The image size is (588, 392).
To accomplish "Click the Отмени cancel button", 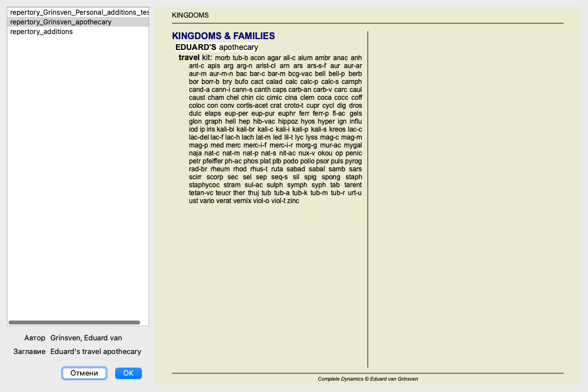I will (x=84, y=373).
